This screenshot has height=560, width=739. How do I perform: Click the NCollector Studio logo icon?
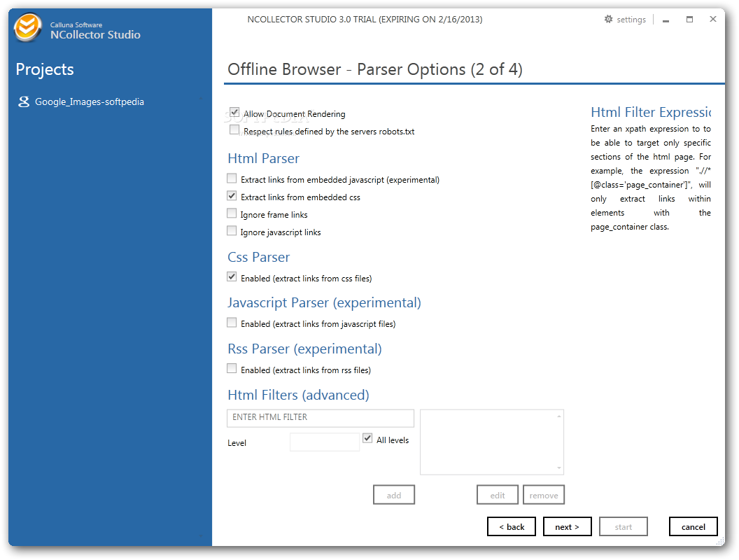[27, 28]
